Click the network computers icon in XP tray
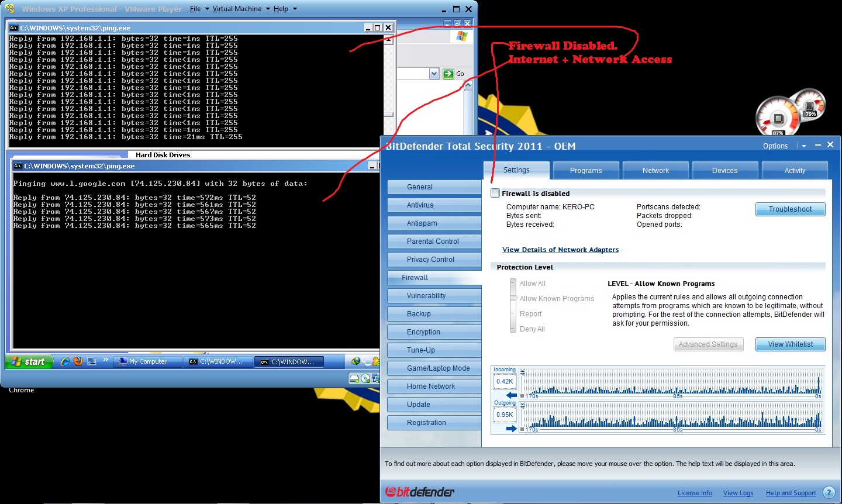The image size is (842, 504). tap(367, 362)
